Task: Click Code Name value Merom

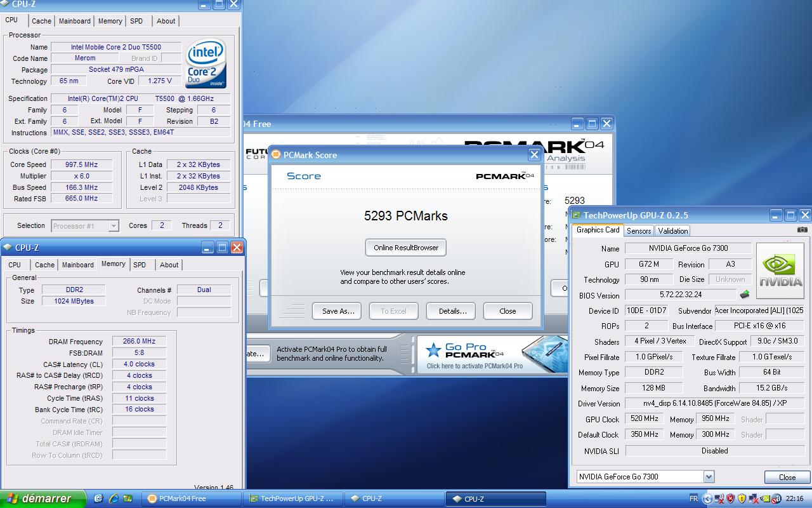Action: tap(86, 58)
